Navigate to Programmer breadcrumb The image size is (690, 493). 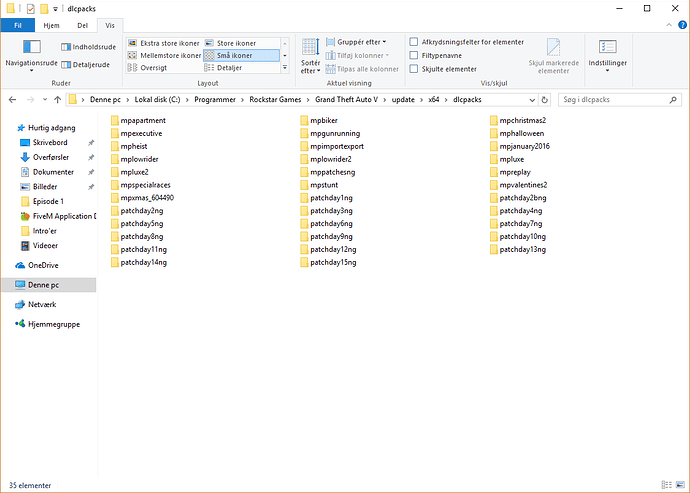click(215, 99)
